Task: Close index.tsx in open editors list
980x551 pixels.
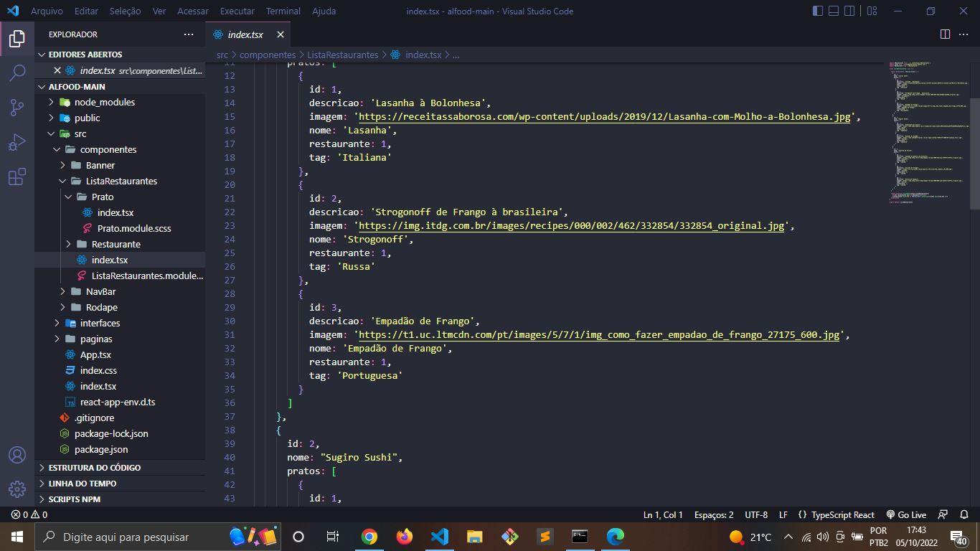Action: pos(57,70)
